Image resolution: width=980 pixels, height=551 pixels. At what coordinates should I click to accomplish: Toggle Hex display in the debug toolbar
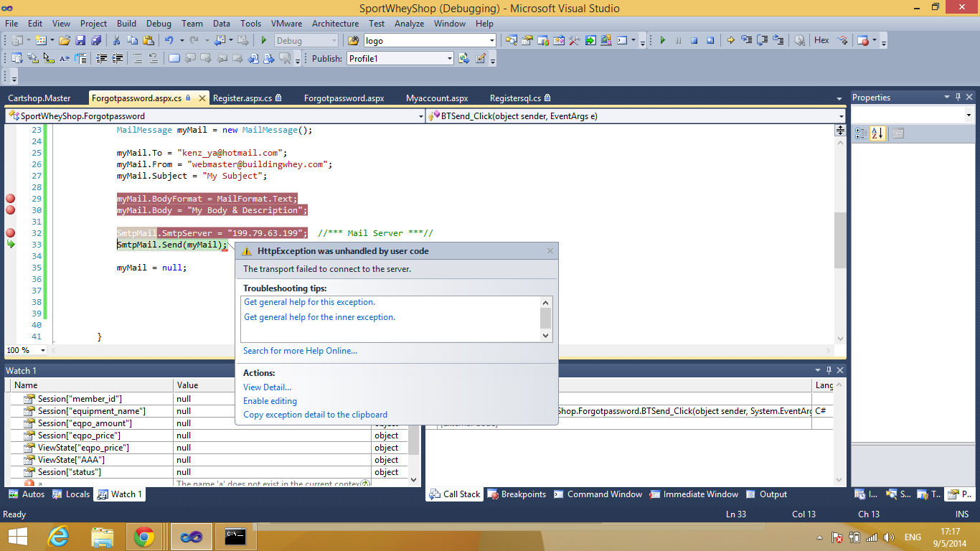pos(821,41)
